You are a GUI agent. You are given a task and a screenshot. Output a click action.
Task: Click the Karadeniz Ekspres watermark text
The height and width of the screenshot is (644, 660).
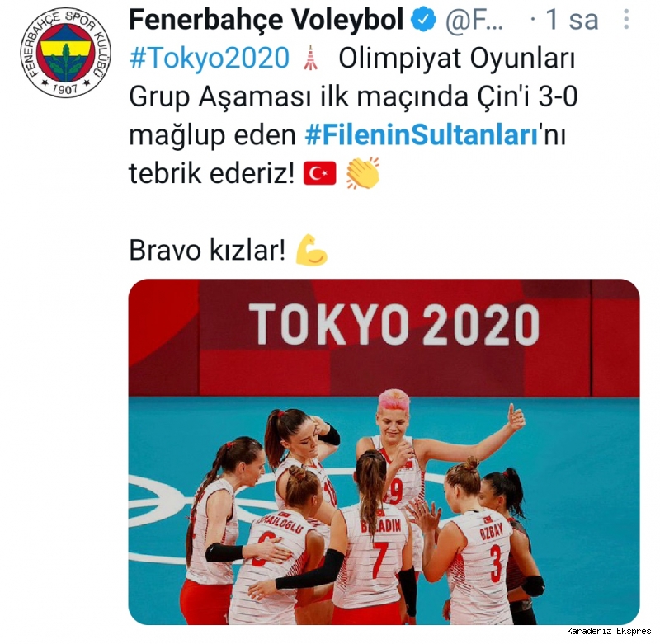click(609, 631)
